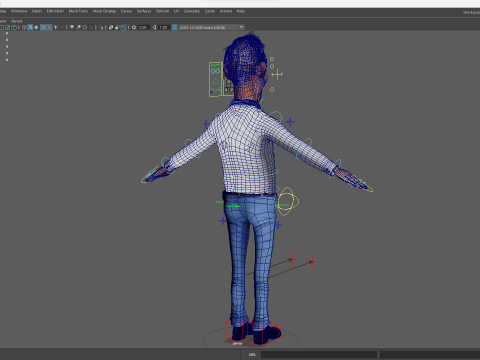Screen dimensions: 480x360
Task: Click the exposure value field 0.00
Action: tap(143, 27)
